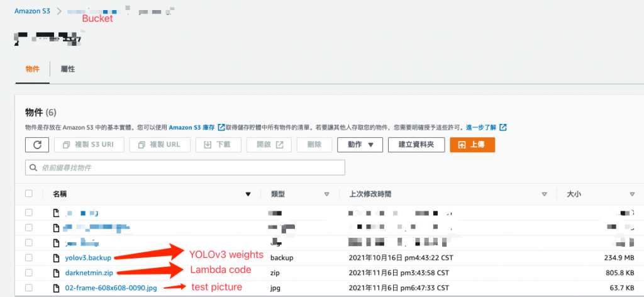
Task: Sort by the 名稱 column arrow
Action: pos(248,194)
